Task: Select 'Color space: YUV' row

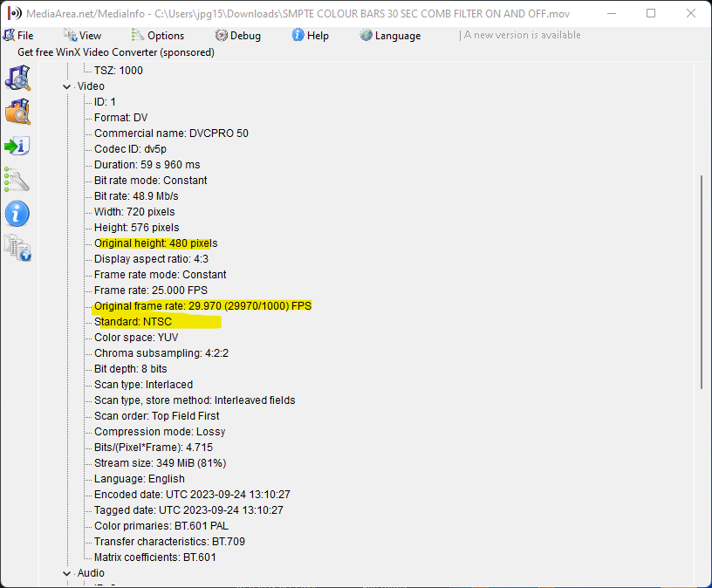Action: coord(136,338)
